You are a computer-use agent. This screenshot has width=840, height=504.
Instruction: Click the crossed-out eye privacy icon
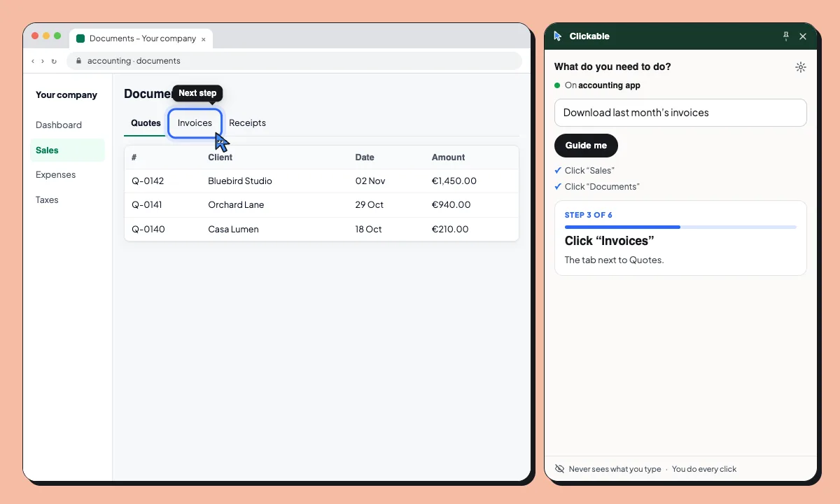(559, 469)
